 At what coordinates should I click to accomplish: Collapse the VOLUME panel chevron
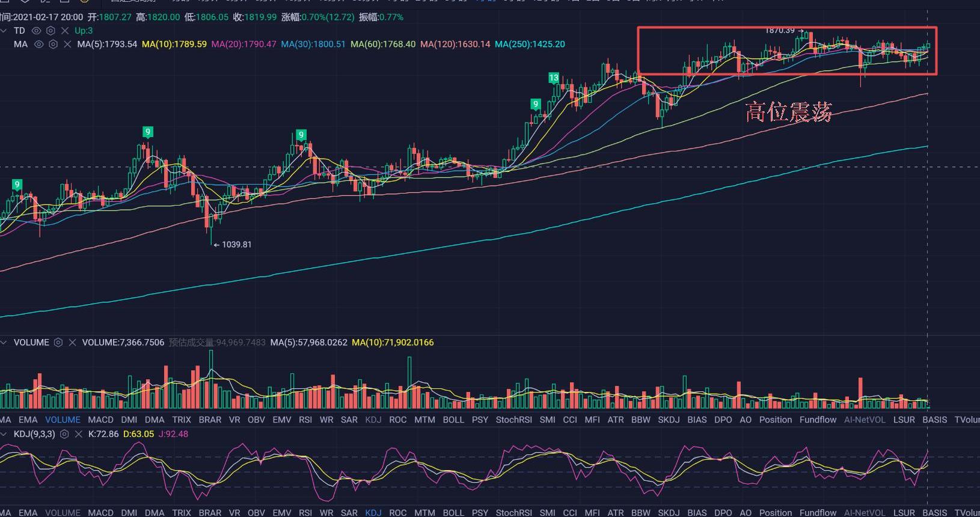[x=4, y=343]
